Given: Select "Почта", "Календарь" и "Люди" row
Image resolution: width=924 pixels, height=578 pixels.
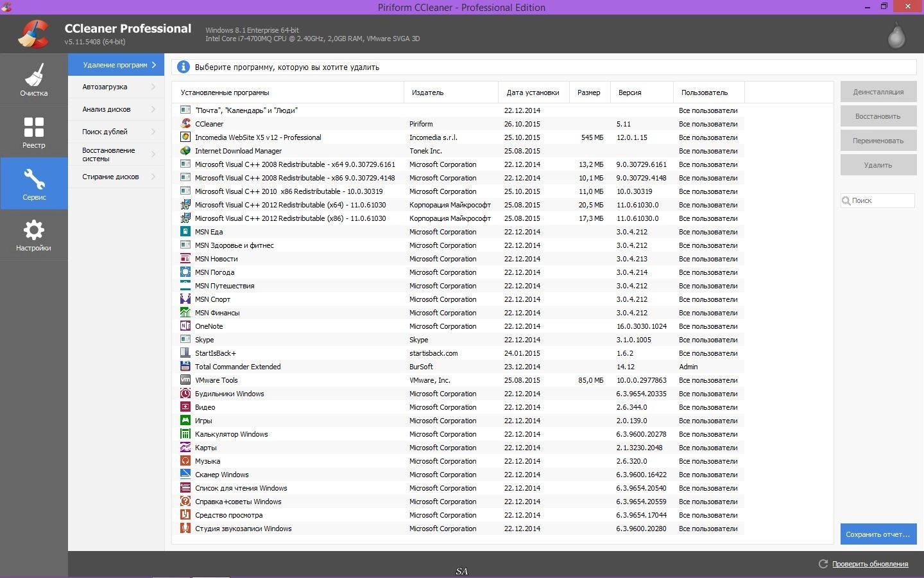Looking at the screenshot, I should 458,110.
